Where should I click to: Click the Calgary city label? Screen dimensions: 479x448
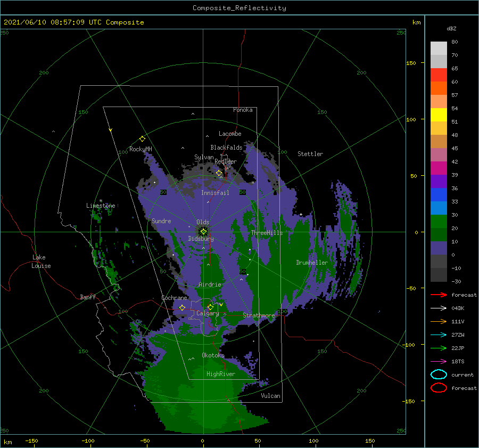(208, 313)
